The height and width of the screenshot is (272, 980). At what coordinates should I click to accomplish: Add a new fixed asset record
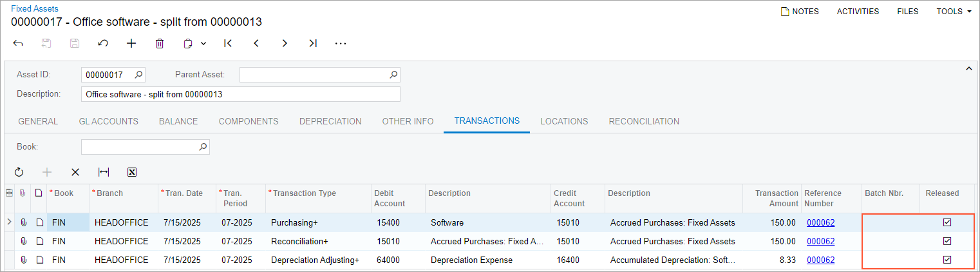click(x=131, y=43)
